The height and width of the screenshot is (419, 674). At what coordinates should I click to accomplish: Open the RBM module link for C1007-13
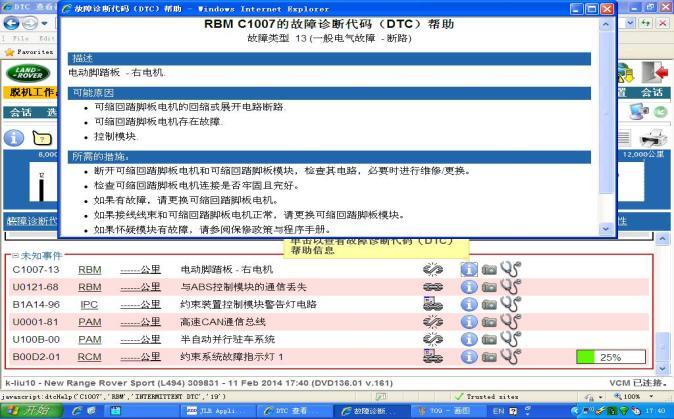[89, 270]
